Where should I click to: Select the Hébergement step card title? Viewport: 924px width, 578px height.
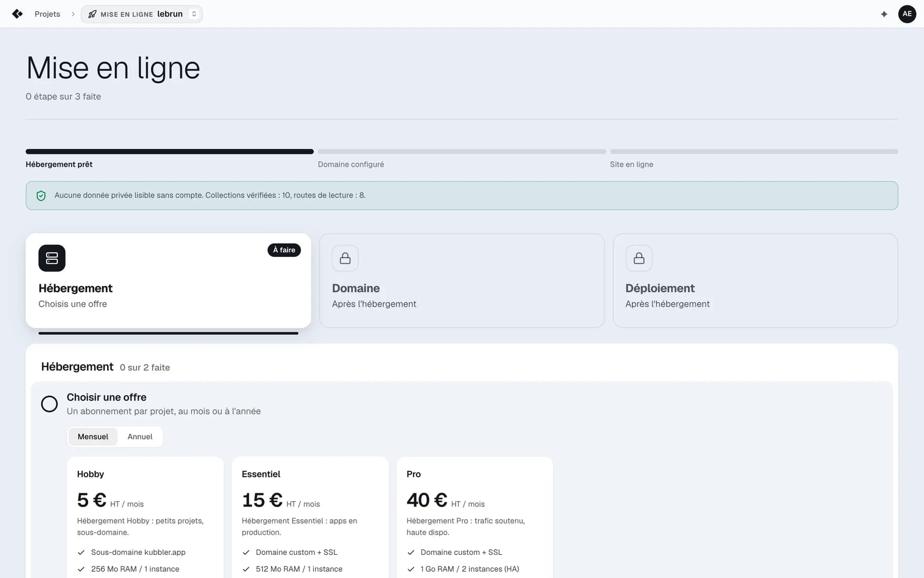76,288
